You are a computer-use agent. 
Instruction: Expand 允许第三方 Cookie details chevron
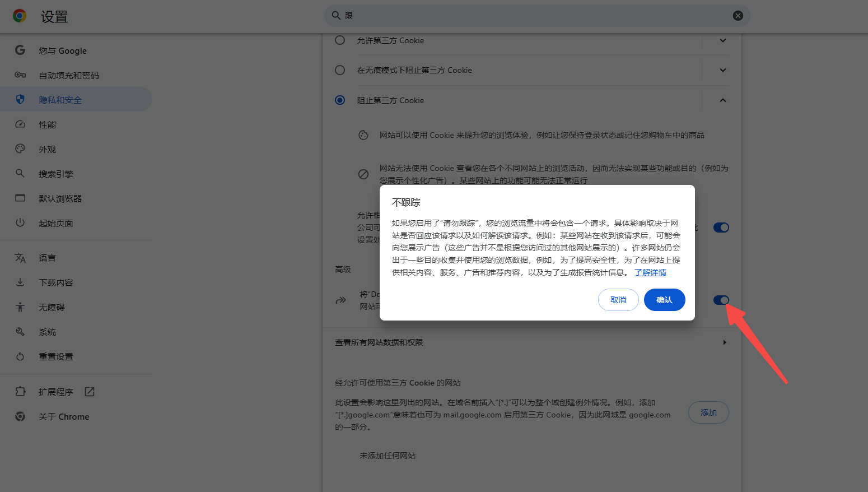[723, 40]
